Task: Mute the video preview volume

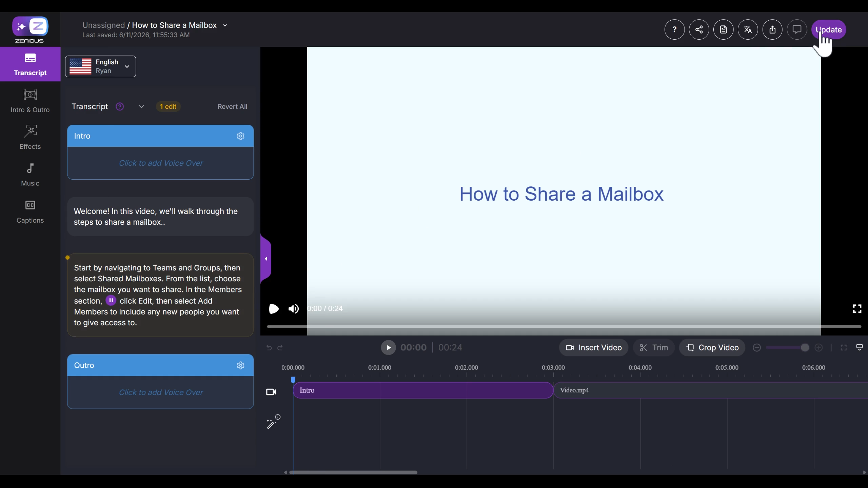Action: [x=293, y=309]
